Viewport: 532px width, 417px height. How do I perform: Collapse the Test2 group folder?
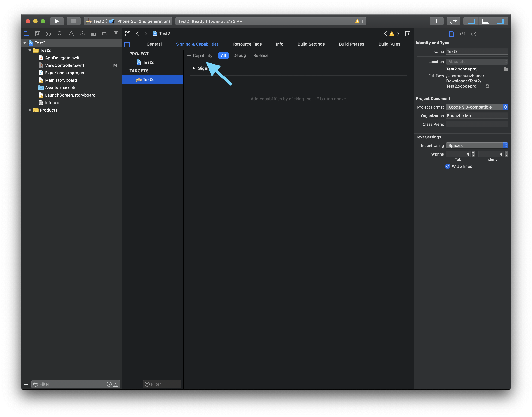[x=30, y=50]
